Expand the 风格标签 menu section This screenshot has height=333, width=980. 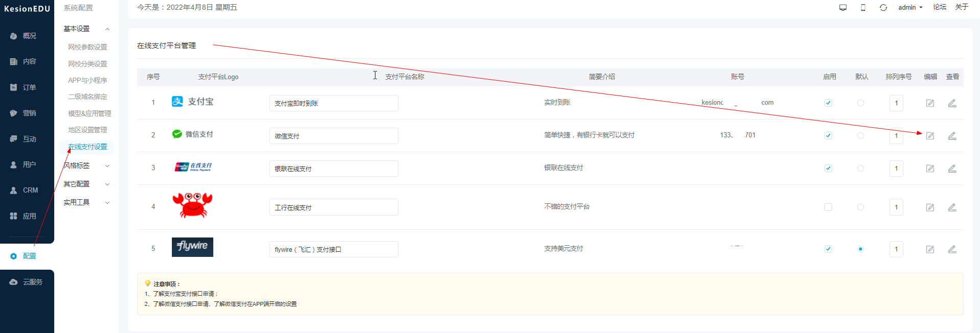point(86,165)
